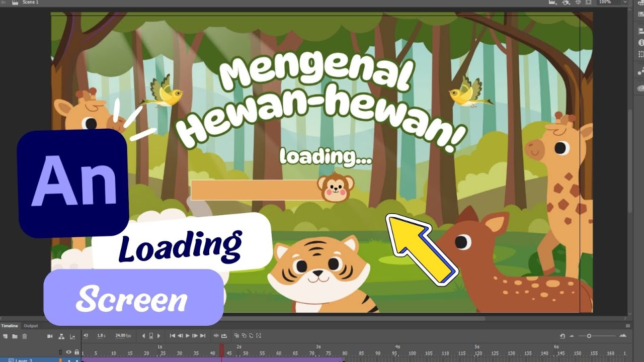Step back one frame
This screenshot has height=362, width=644.
click(x=180, y=336)
